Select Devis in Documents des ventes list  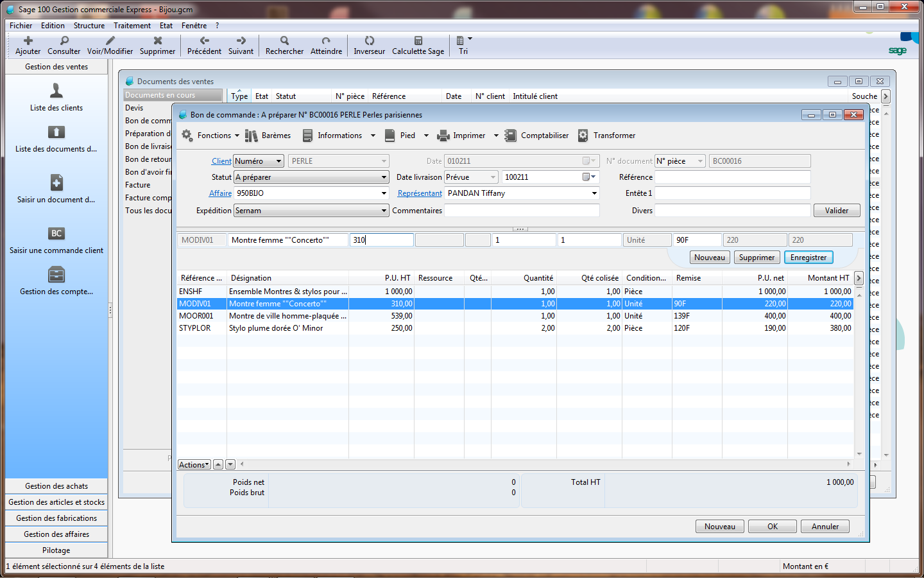tap(134, 108)
